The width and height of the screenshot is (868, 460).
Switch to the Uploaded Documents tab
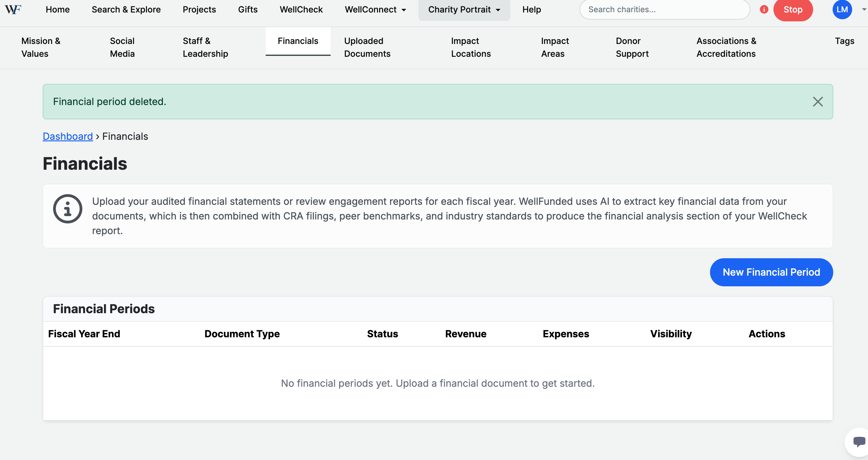(x=367, y=47)
